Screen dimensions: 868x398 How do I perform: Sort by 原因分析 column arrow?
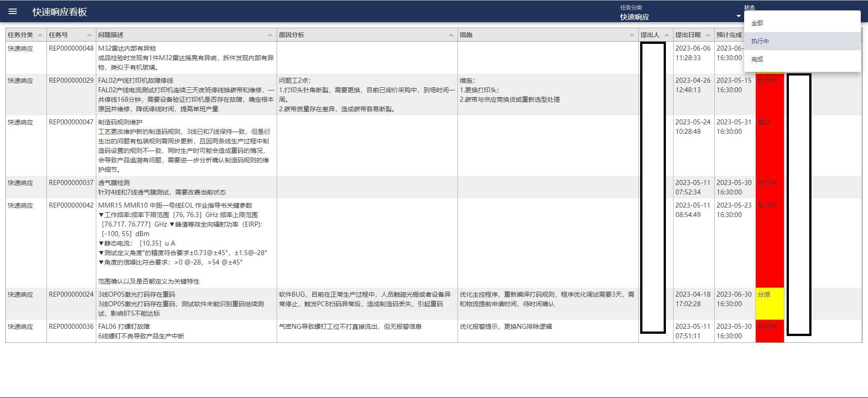click(x=451, y=35)
